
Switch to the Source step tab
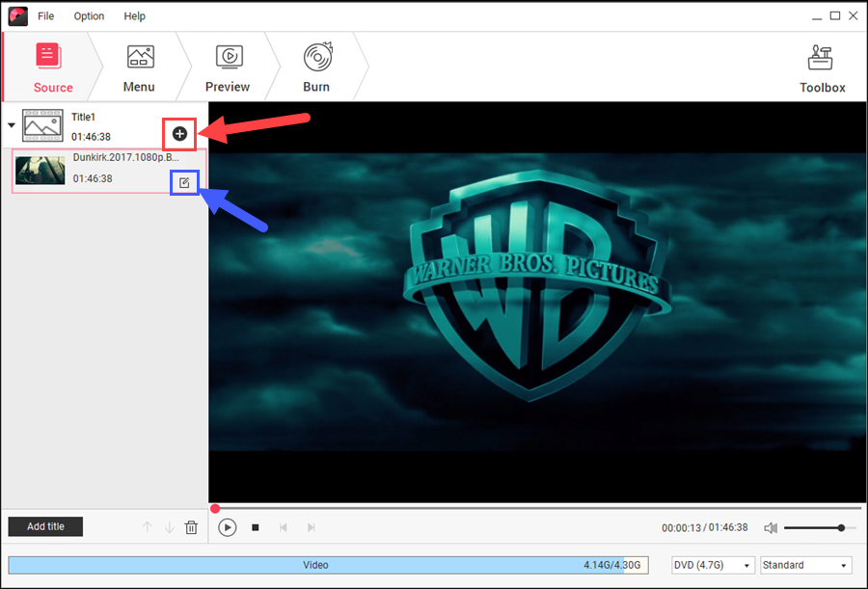pyautogui.click(x=53, y=67)
